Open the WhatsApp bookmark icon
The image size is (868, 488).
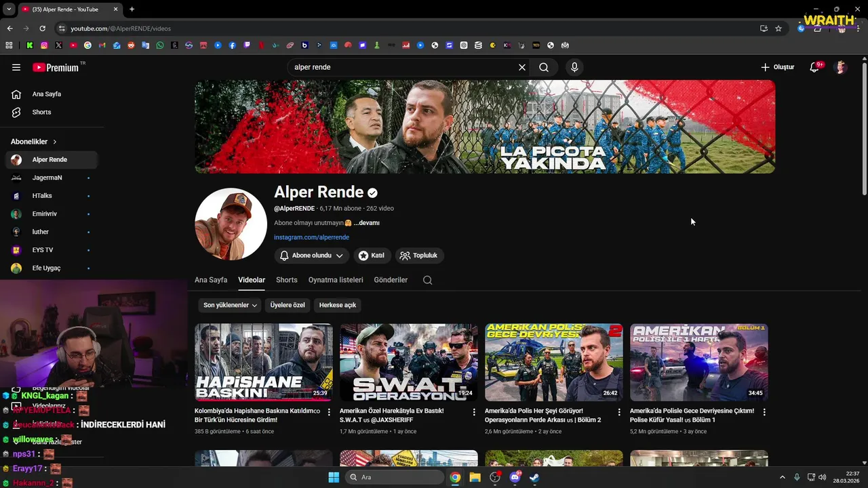point(160,45)
